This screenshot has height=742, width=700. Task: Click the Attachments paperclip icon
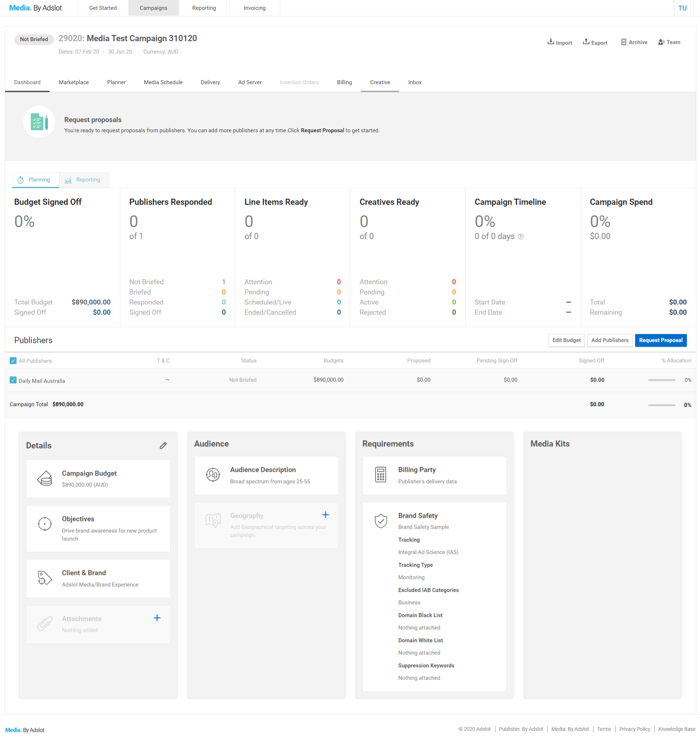coord(45,623)
